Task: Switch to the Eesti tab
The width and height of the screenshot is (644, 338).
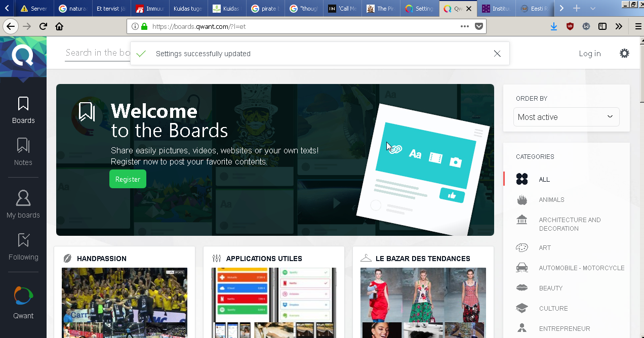Action: [x=534, y=9]
